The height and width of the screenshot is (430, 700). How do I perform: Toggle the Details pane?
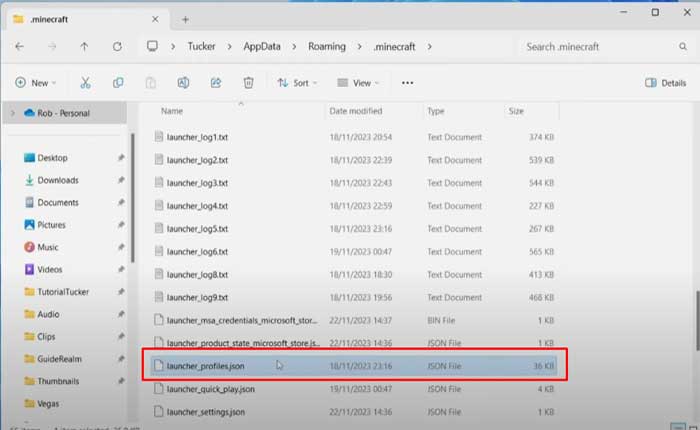tap(665, 83)
